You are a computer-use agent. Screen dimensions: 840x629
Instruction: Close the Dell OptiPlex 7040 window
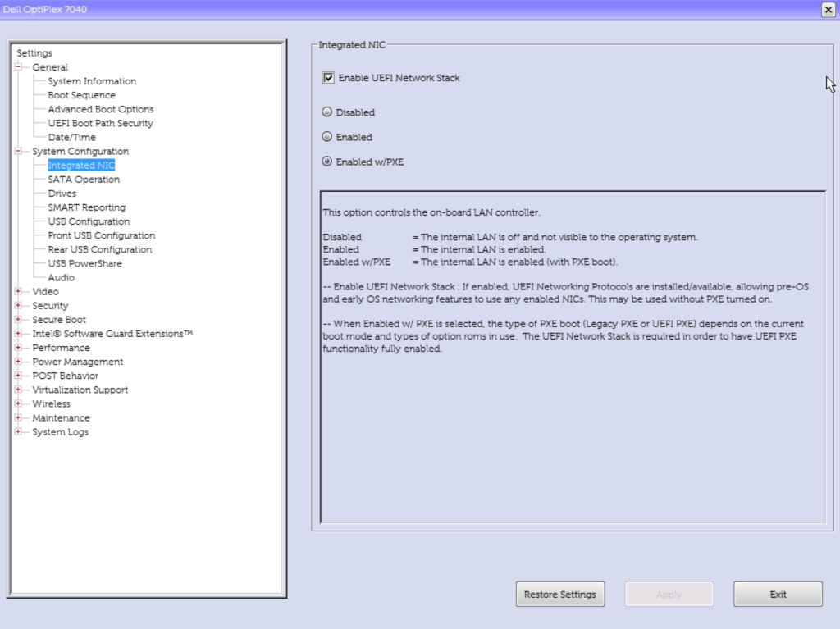[x=829, y=10]
